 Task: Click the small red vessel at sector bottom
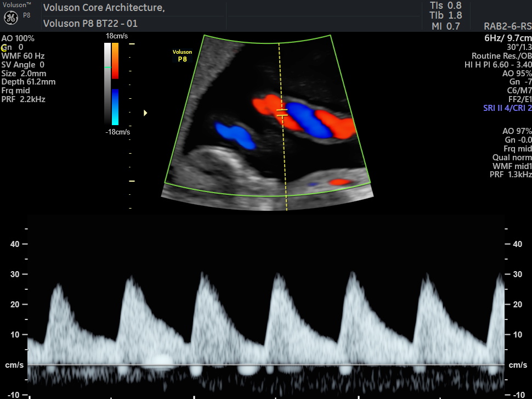[338, 182]
